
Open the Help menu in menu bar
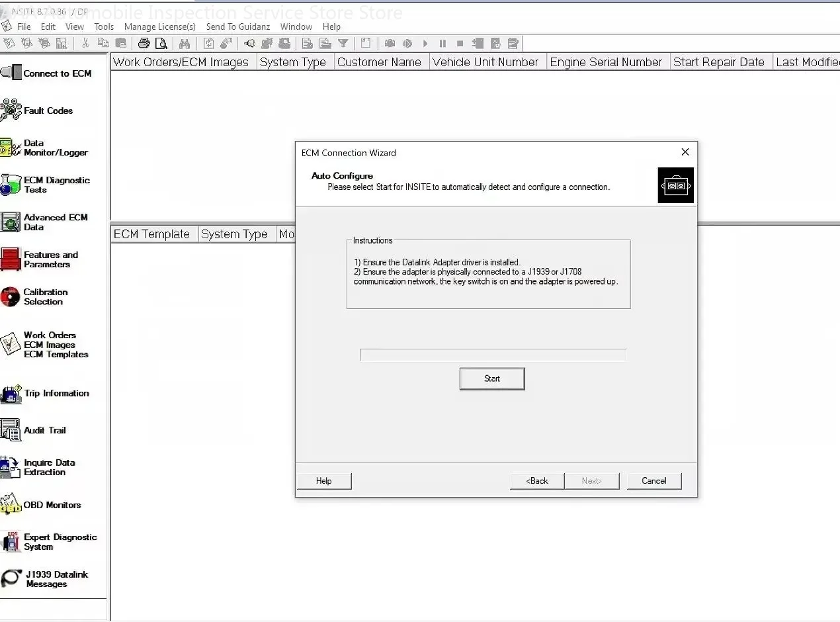331,26
